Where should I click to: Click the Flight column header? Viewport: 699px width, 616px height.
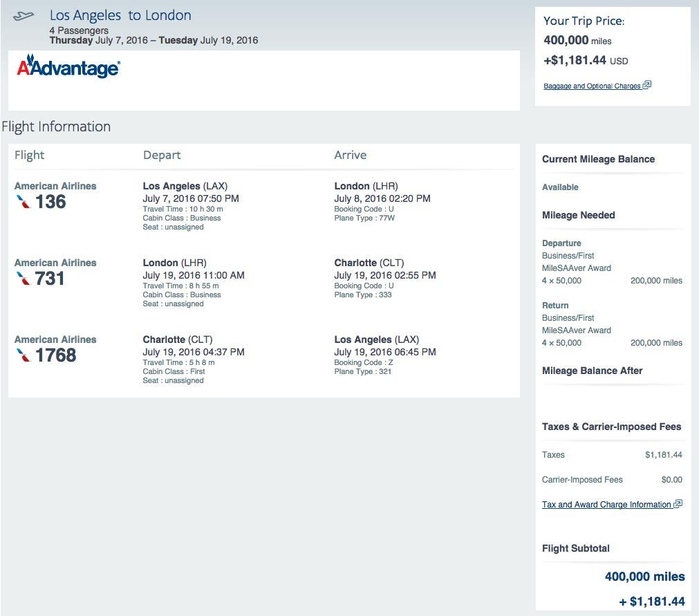tap(30, 155)
